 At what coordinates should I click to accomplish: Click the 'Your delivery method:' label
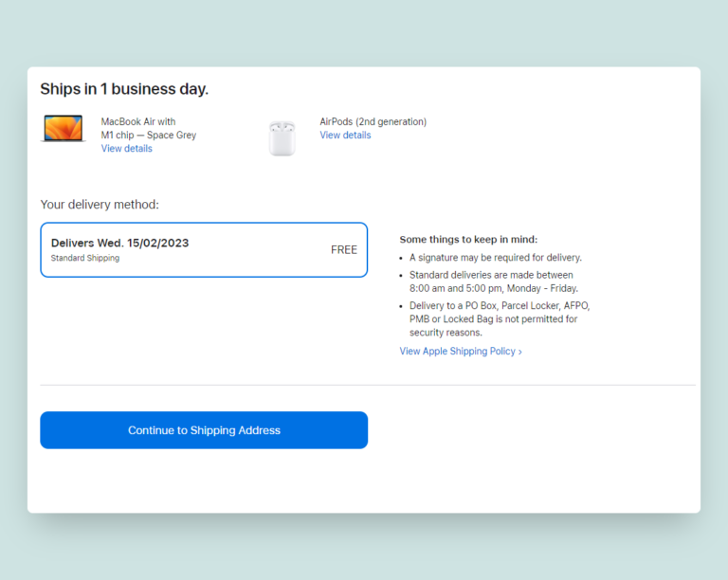click(100, 205)
